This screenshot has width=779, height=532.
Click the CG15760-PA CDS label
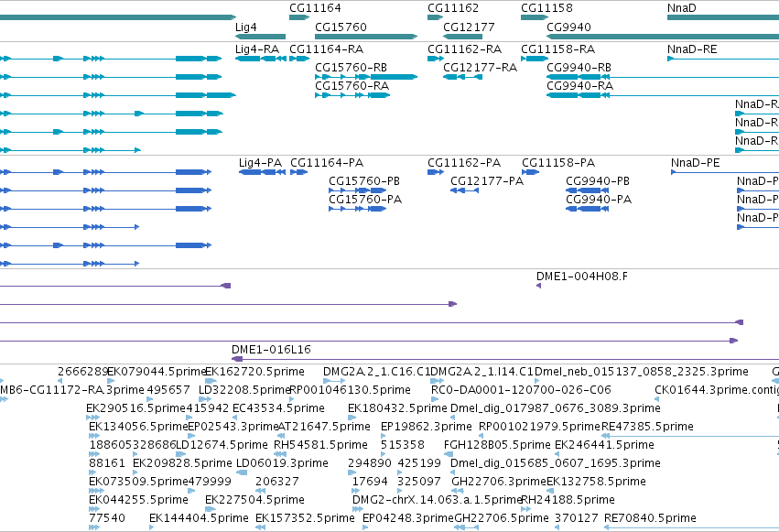pyautogui.click(x=365, y=200)
